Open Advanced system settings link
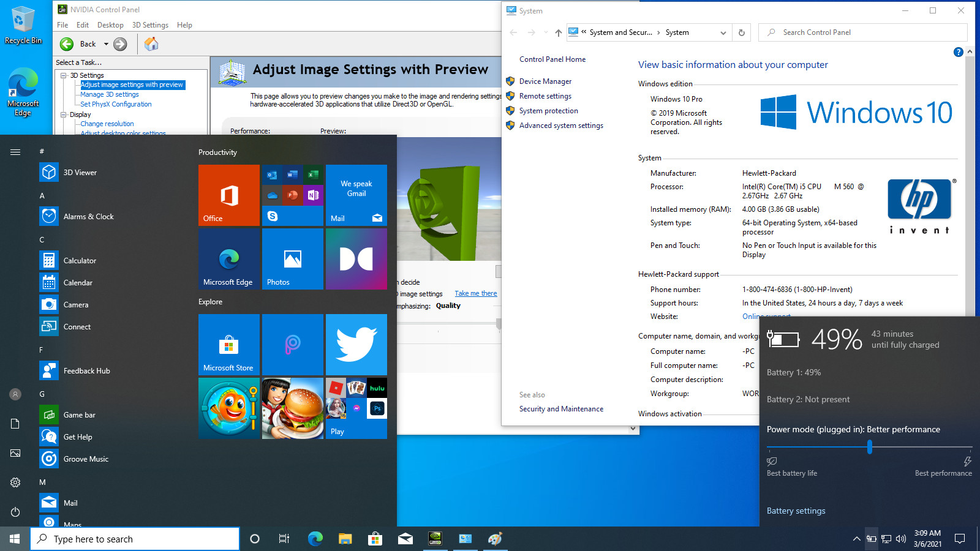 coord(561,126)
